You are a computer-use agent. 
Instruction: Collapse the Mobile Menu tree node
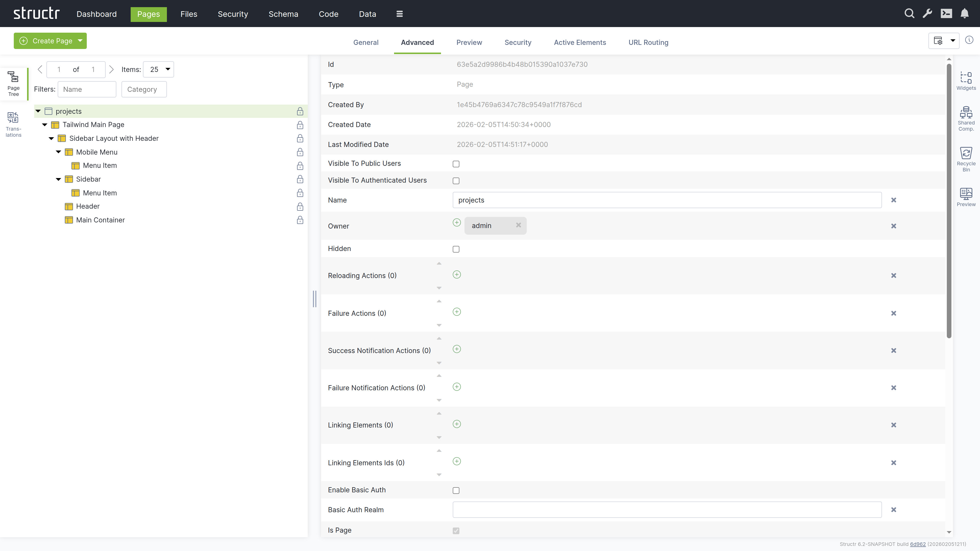pos(58,152)
